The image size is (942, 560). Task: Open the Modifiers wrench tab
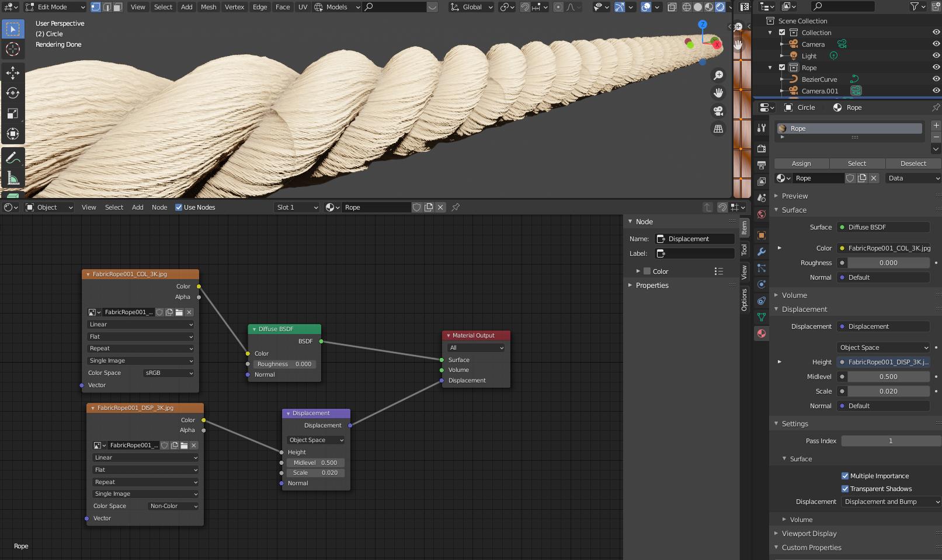(761, 252)
